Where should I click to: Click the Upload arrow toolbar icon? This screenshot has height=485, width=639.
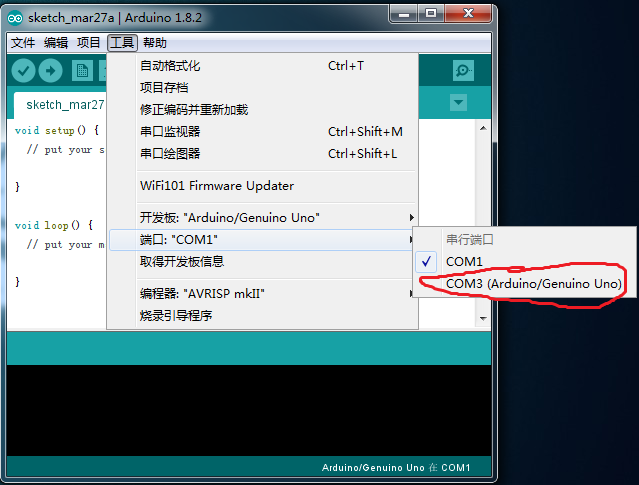click(x=51, y=71)
